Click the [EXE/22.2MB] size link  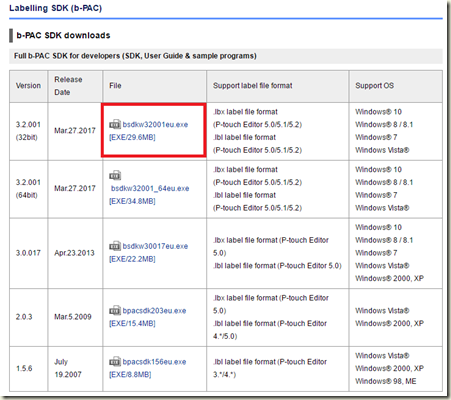(132, 259)
